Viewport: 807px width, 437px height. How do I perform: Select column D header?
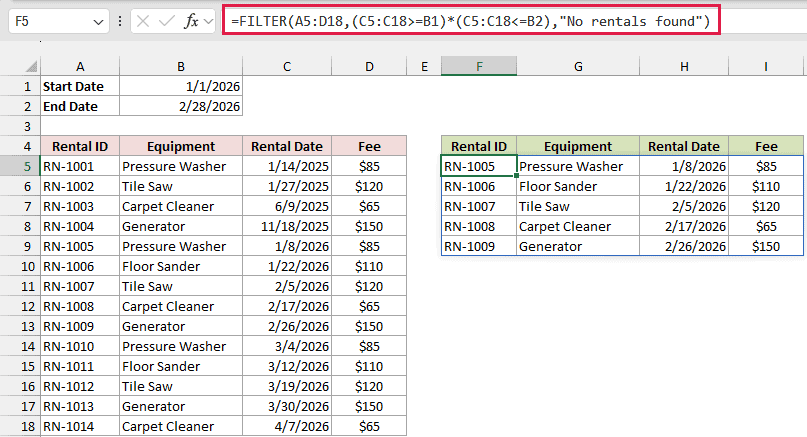coord(369,66)
